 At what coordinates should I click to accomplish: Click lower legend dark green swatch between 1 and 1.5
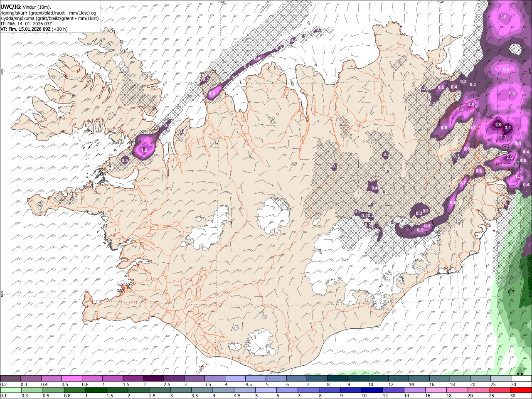click(96, 390)
